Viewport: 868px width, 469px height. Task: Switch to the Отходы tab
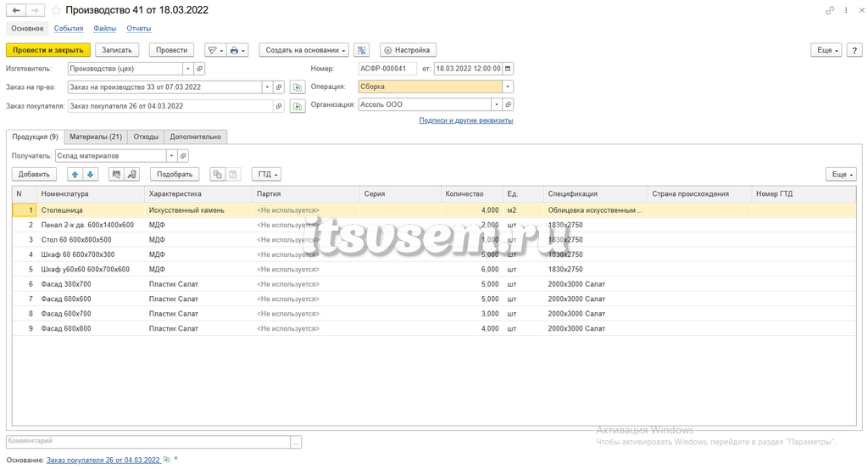pyautogui.click(x=146, y=137)
